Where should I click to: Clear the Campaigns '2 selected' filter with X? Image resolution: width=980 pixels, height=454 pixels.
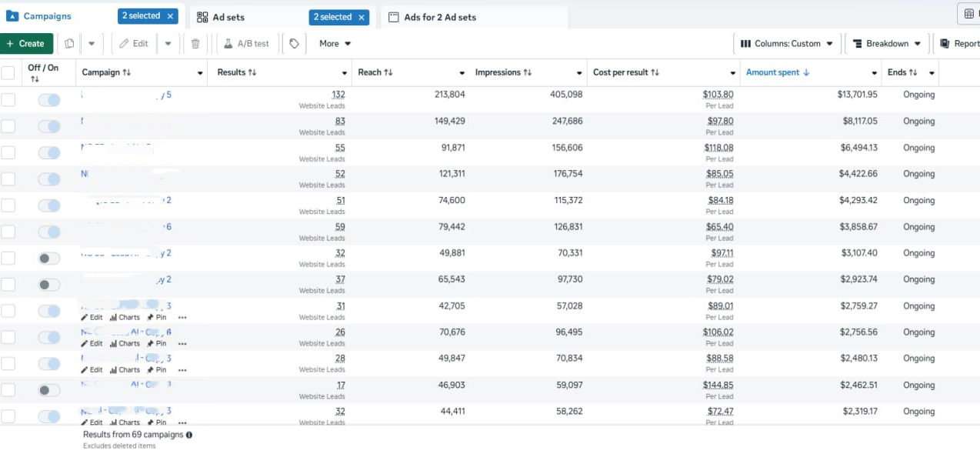click(x=170, y=16)
